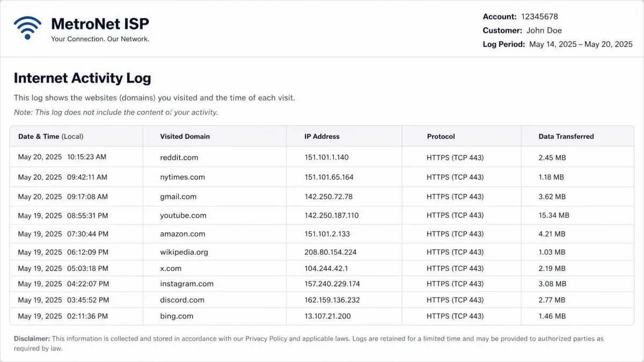The image size is (644, 362).
Task: Click the 07:30:44 PM timestamp
Action: click(x=87, y=234)
